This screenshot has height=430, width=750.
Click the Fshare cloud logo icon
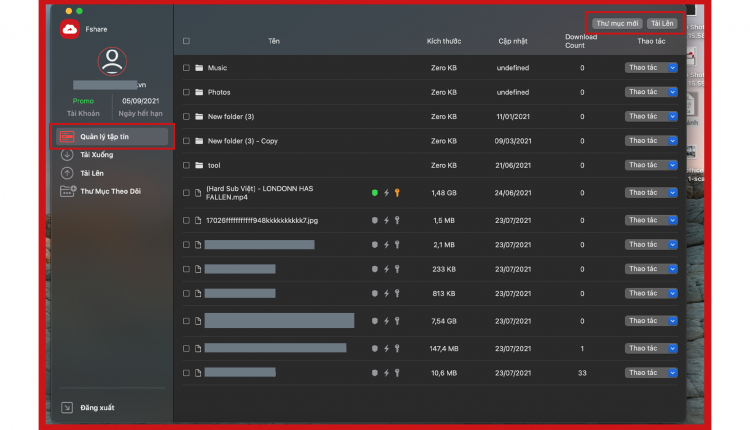tap(70, 29)
